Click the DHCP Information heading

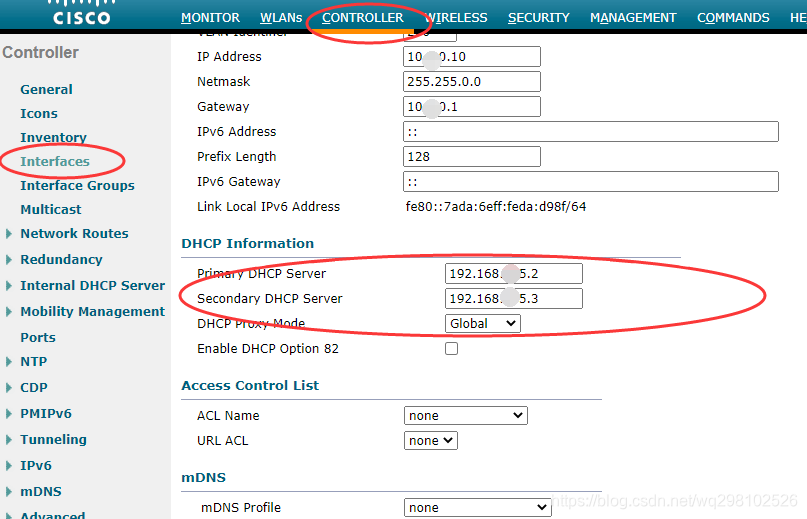point(248,244)
